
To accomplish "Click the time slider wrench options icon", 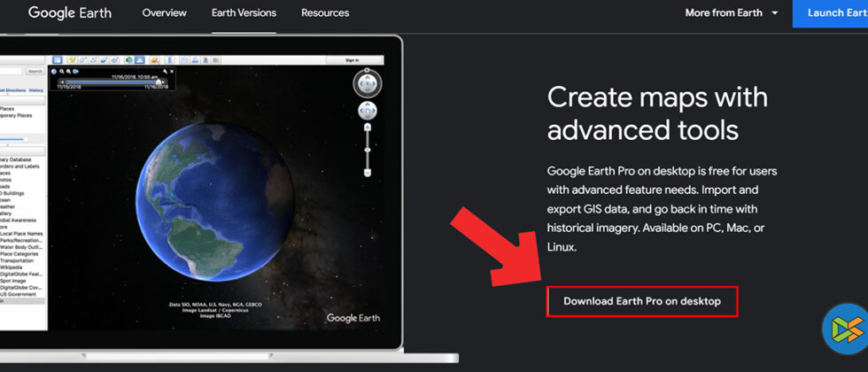I will 165,72.
